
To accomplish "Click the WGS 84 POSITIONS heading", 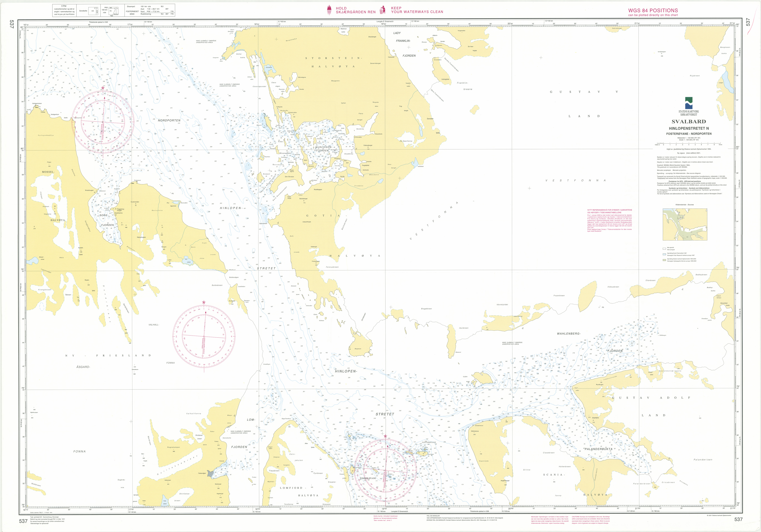I will [x=653, y=11].
